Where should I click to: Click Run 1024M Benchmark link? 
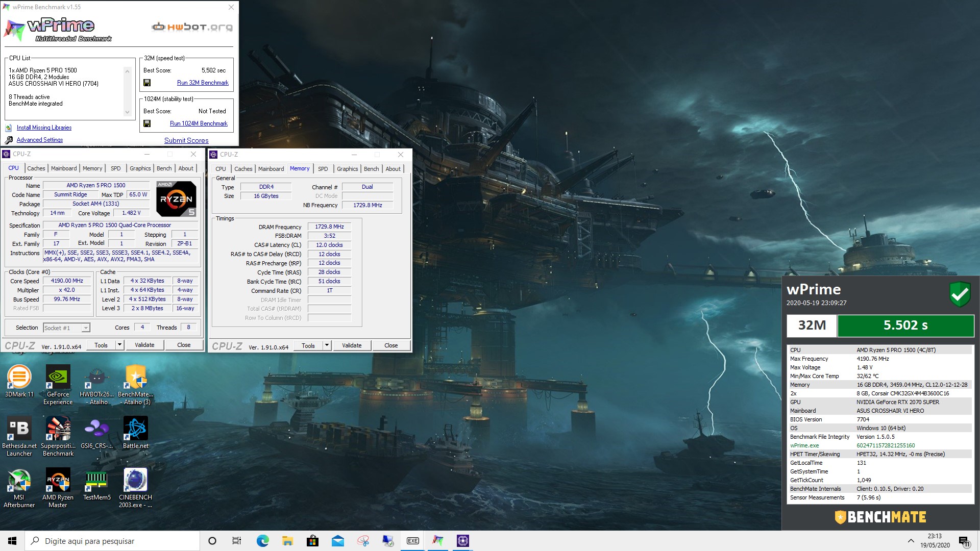(199, 123)
